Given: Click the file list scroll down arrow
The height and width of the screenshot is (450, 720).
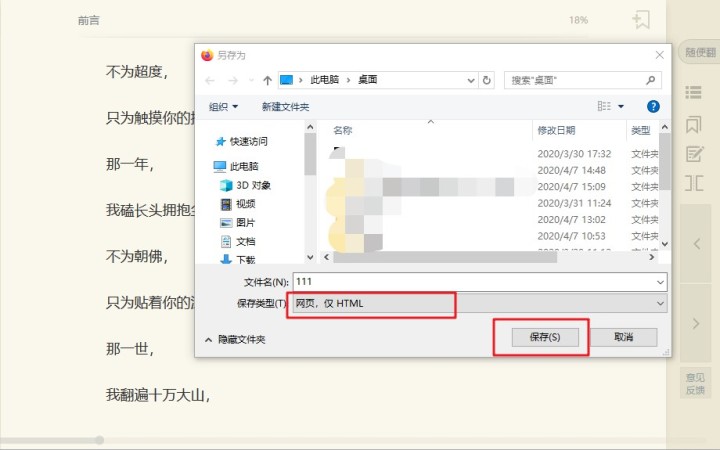Looking at the screenshot, I should (664, 244).
